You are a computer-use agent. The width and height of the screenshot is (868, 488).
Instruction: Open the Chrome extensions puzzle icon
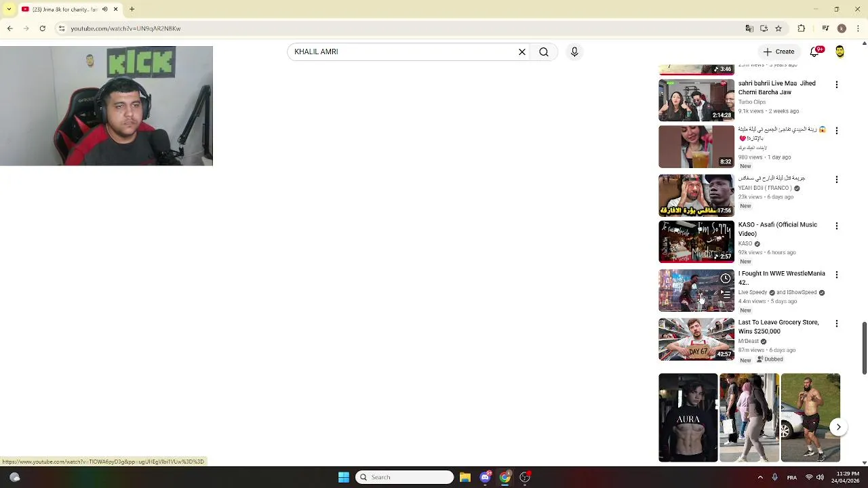pyautogui.click(x=802, y=28)
